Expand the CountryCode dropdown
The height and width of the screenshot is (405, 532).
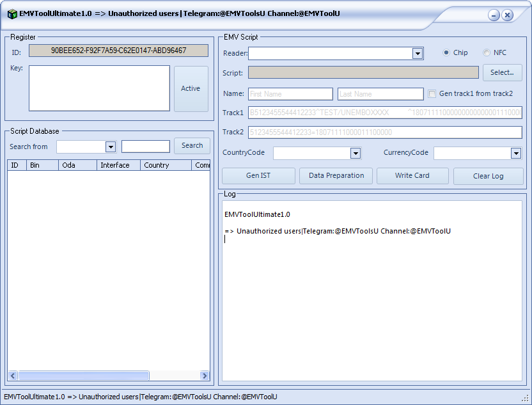[356, 154]
